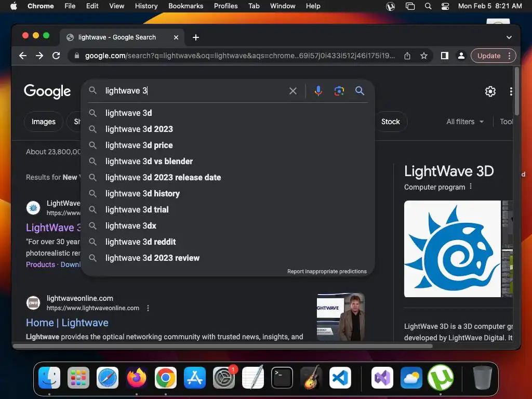Open the Profiles menu
532x399 pixels.
225,6
